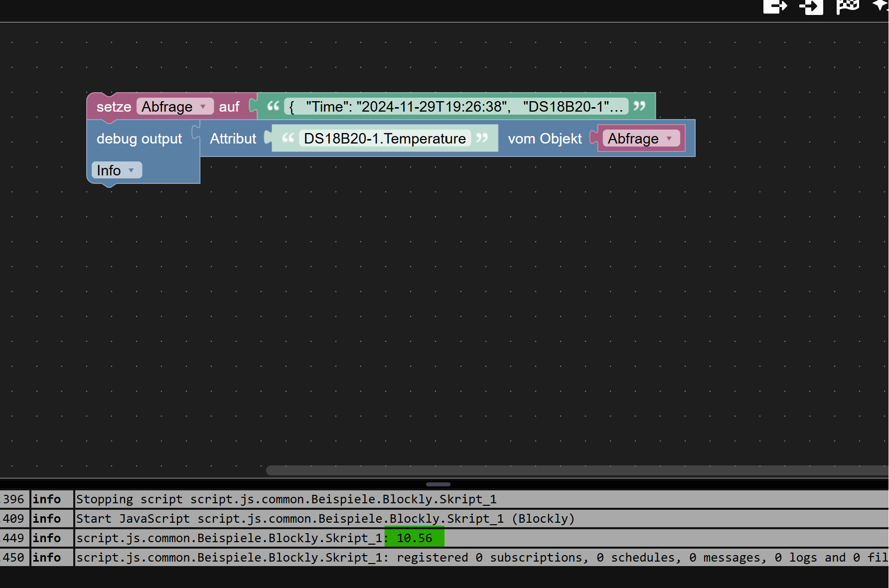The height and width of the screenshot is (588, 889).
Task: Click the JSON text field starting with "Time"
Action: [x=456, y=107]
